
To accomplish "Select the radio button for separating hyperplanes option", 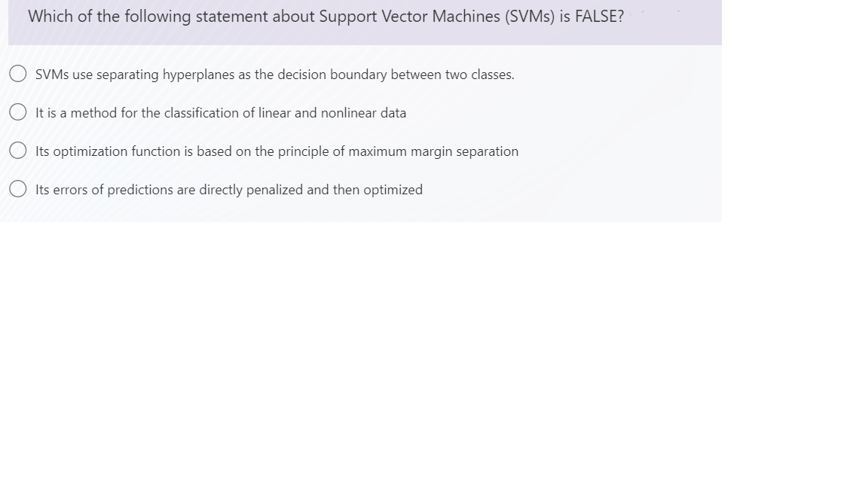I will tap(18, 74).
